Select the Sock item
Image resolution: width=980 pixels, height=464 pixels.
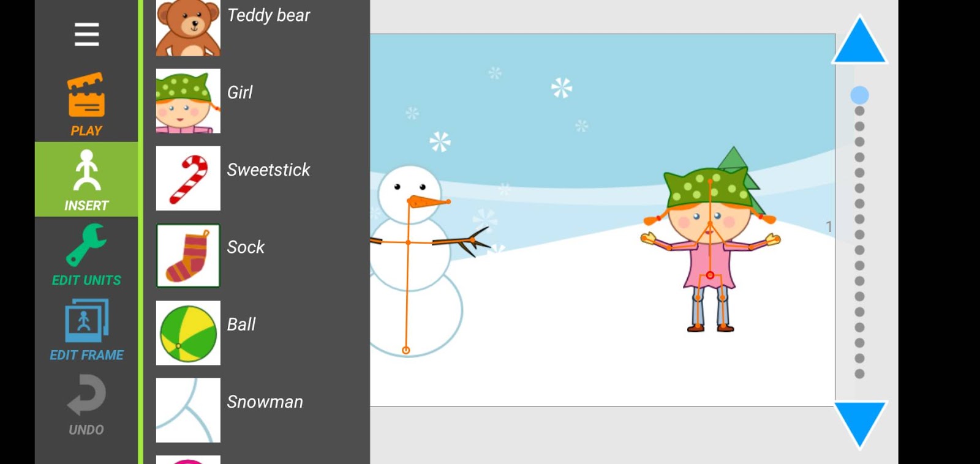[x=188, y=255]
